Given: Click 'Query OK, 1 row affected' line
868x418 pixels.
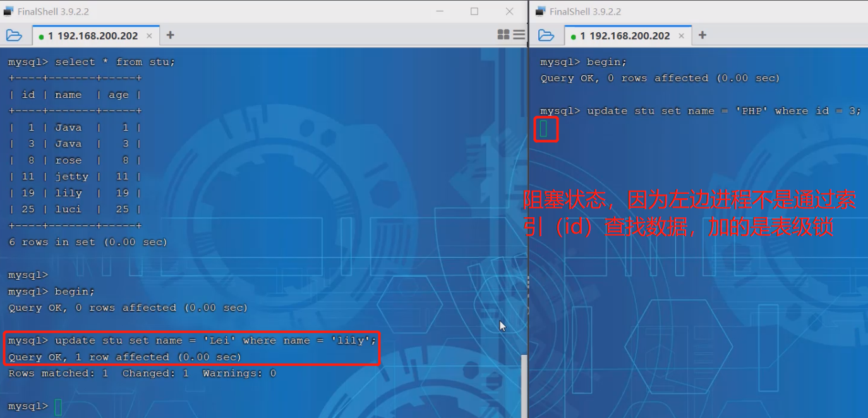Looking at the screenshot, I should coord(124,357).
